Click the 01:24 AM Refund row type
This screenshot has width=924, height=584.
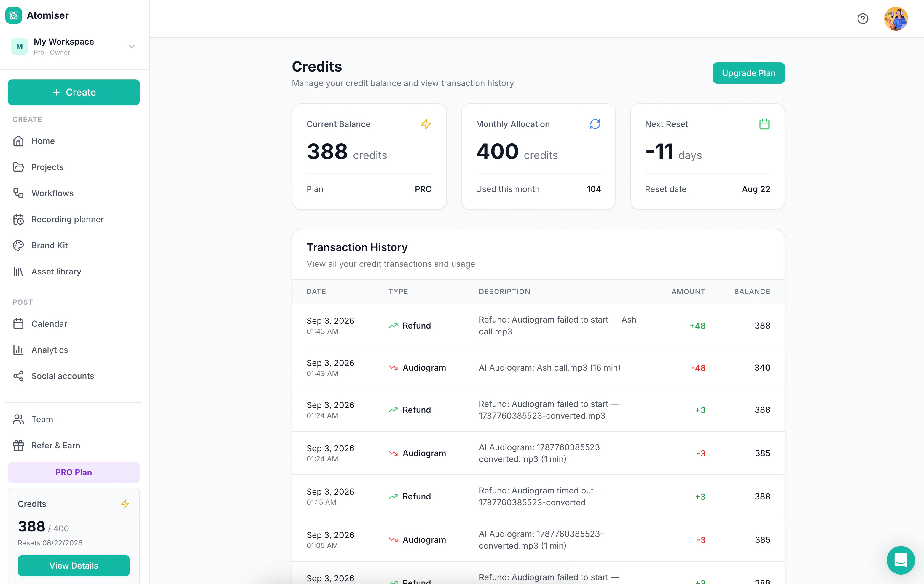pos(410,410)
